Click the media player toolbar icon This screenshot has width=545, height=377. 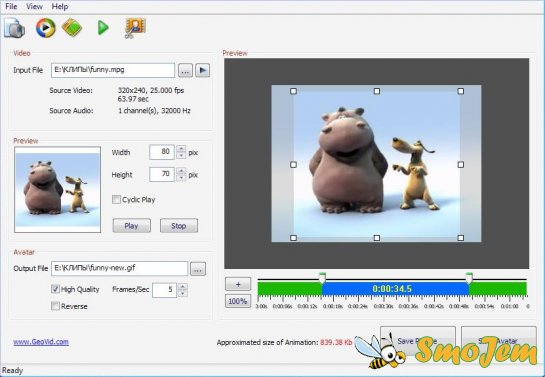pyautogui.click(x=46, y=28)
